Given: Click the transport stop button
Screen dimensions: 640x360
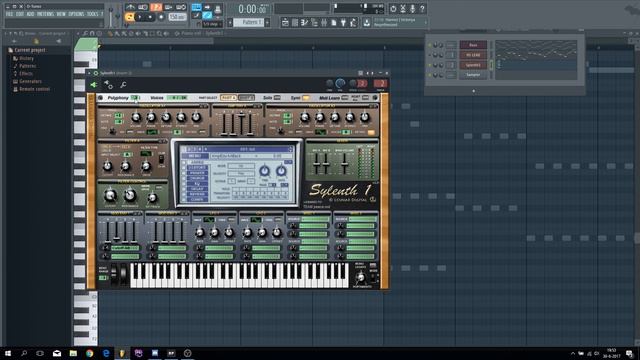Looking at the screenshot, I should 150,17.
